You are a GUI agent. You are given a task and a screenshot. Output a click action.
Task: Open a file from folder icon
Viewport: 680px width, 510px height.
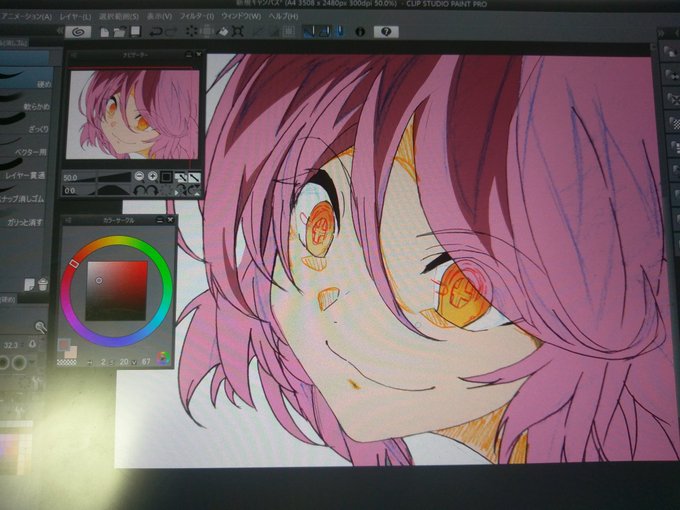click(x=120, y=32)
